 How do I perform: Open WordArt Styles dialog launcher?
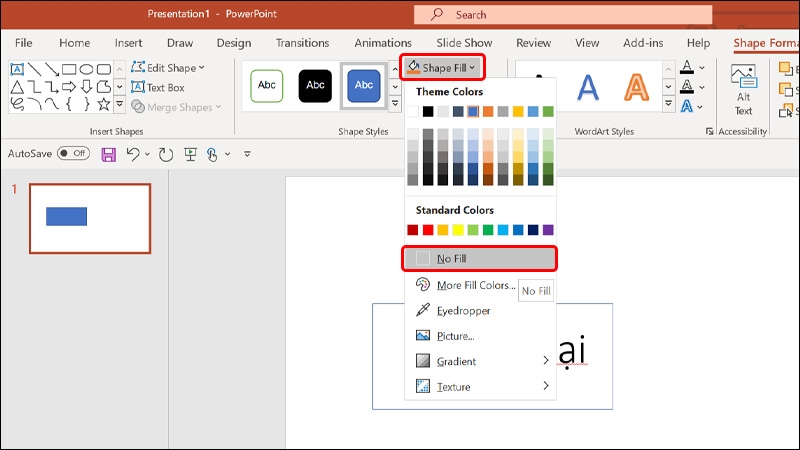709,132
